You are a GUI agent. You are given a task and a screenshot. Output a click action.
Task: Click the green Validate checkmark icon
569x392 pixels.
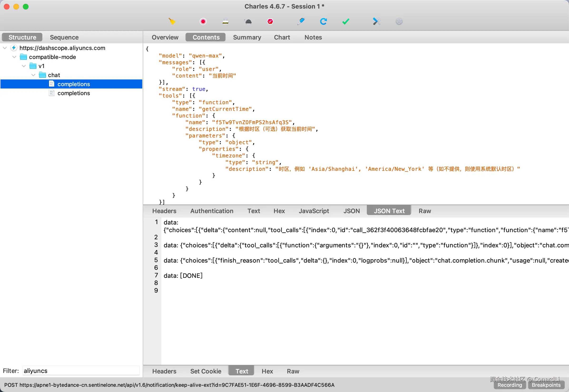(x=346, y=22)
